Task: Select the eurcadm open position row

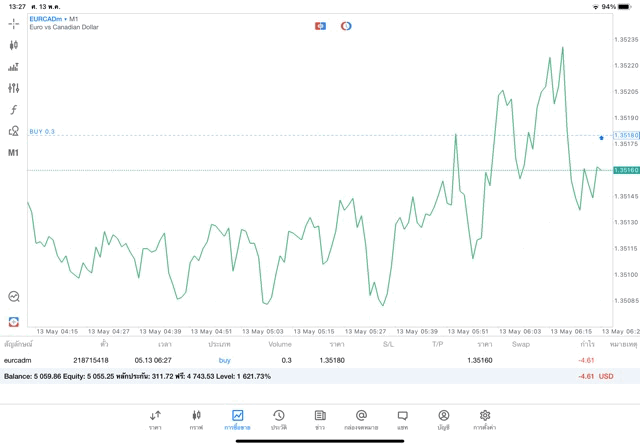Action: [x=300, y=360]
